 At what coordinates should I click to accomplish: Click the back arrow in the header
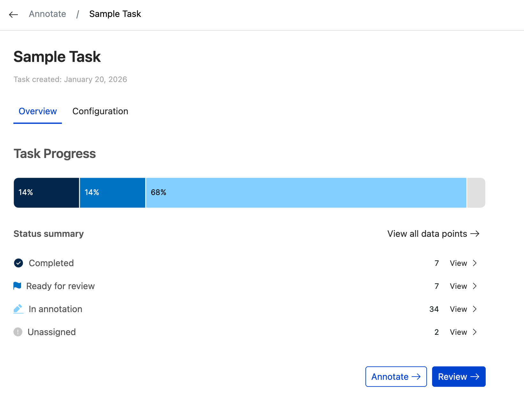point(13,15)
